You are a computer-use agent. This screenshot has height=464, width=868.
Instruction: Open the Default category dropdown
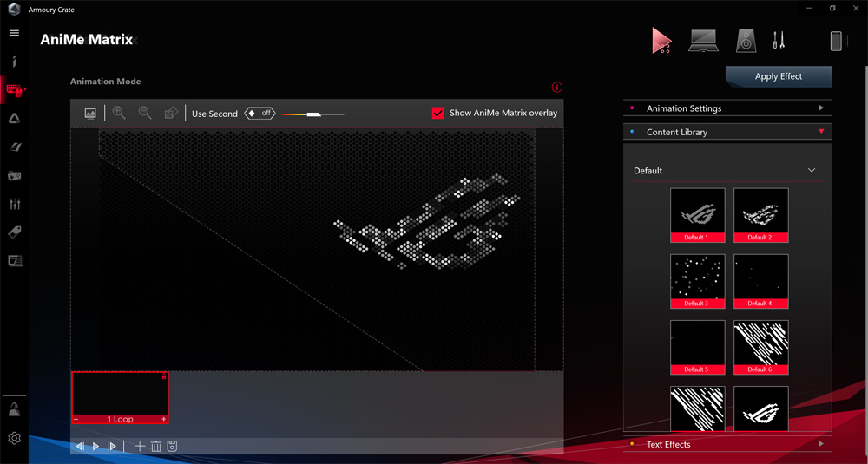[727, 171]
